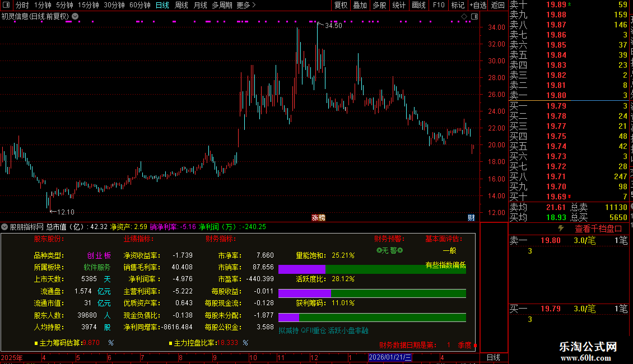
Task: Open F10 company info
Action: (439, 5)
